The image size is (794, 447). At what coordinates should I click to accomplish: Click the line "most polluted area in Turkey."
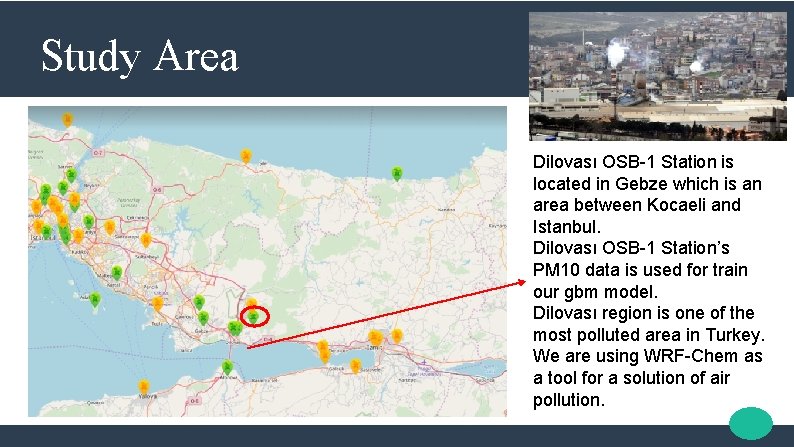point(649,335)
